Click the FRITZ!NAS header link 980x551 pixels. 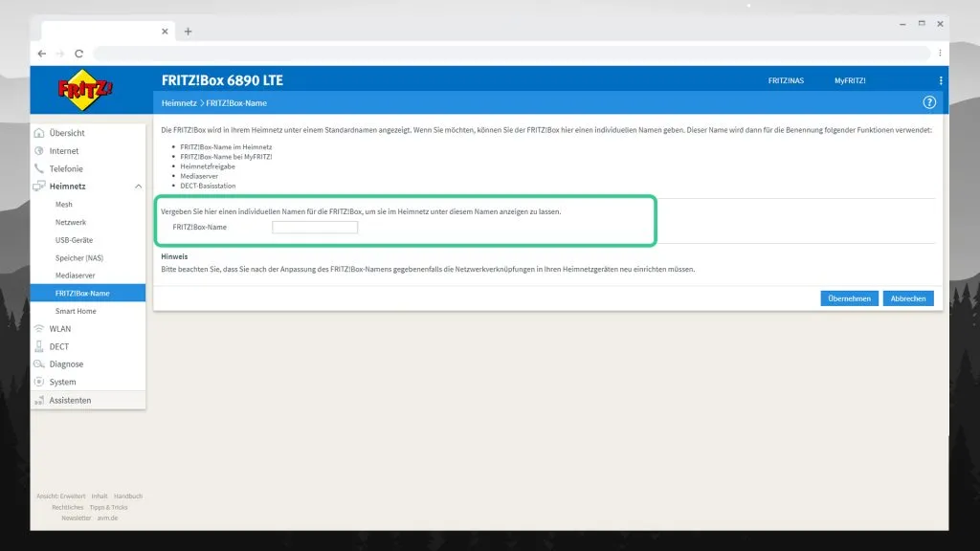point(786,80)
